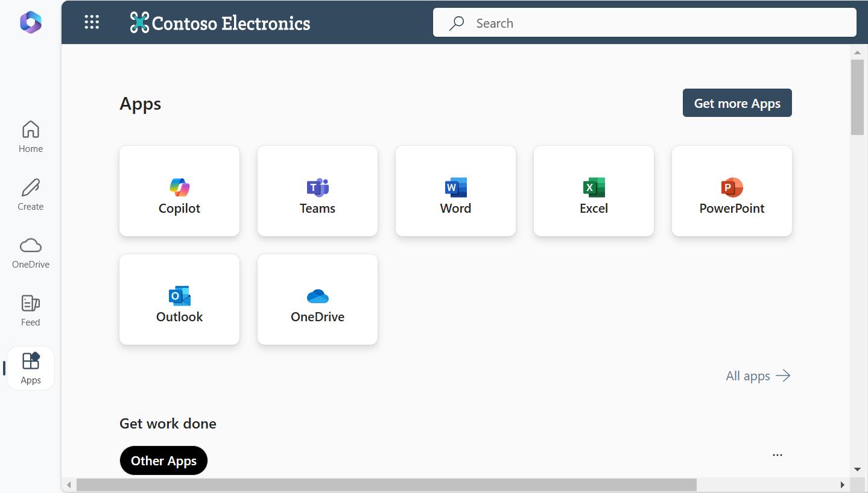Screen dimensions: 868x493
Task: Open the Outlook app tile
Action: tap(180, 300)
